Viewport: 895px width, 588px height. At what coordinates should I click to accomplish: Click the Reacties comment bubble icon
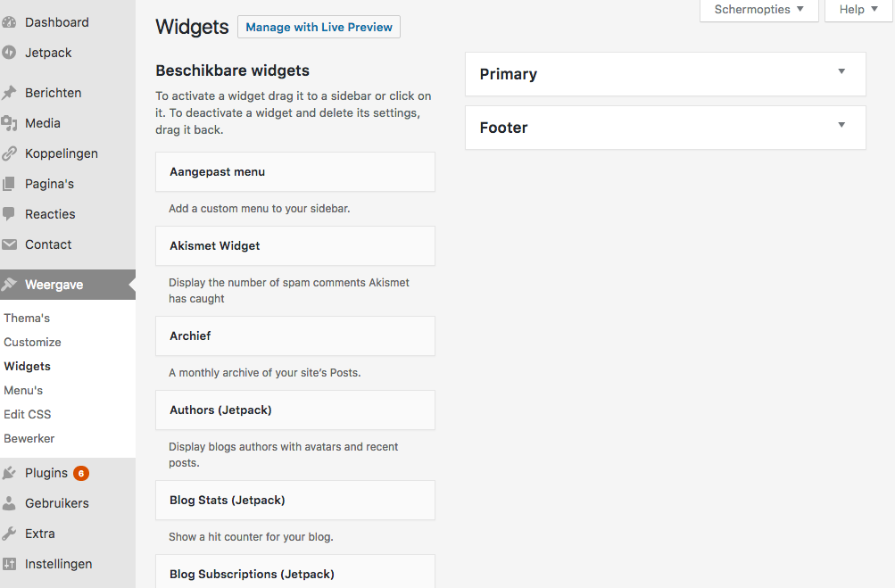pyautogui.click(x=9, y=214)
